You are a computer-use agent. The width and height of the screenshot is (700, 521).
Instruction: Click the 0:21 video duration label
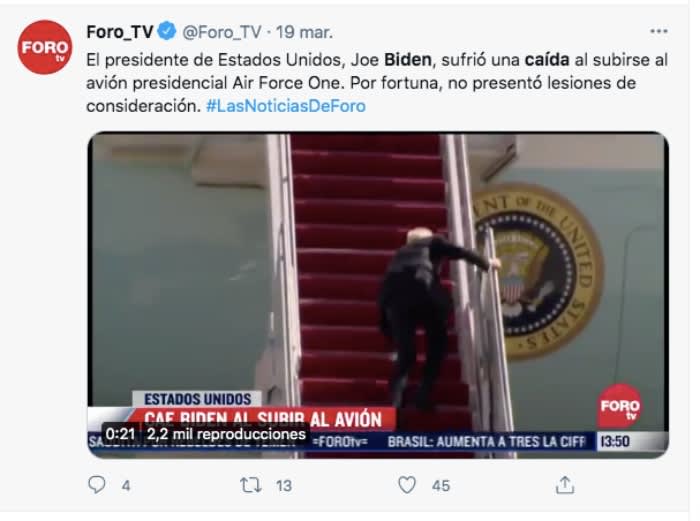(121, 434)
